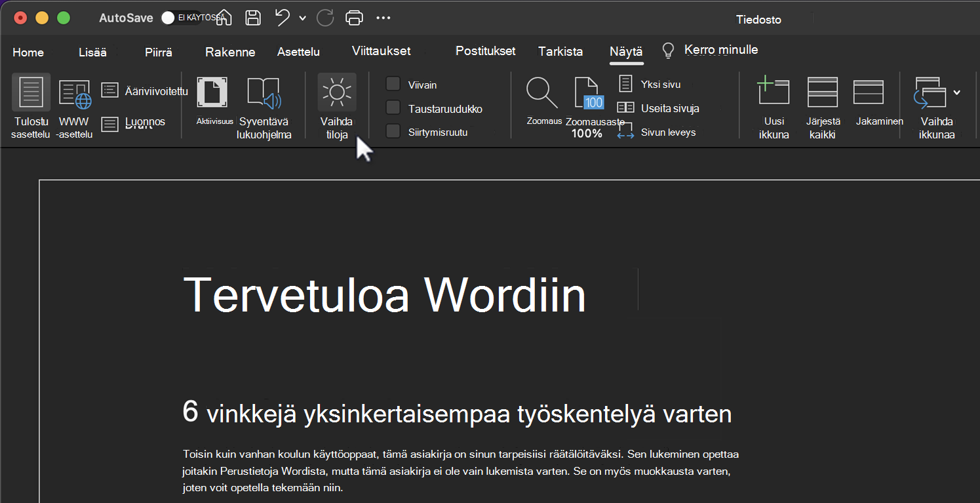Click the lightbulb Kerro minulle icon
Screen dimensions: 980x503
coord(668,50)
